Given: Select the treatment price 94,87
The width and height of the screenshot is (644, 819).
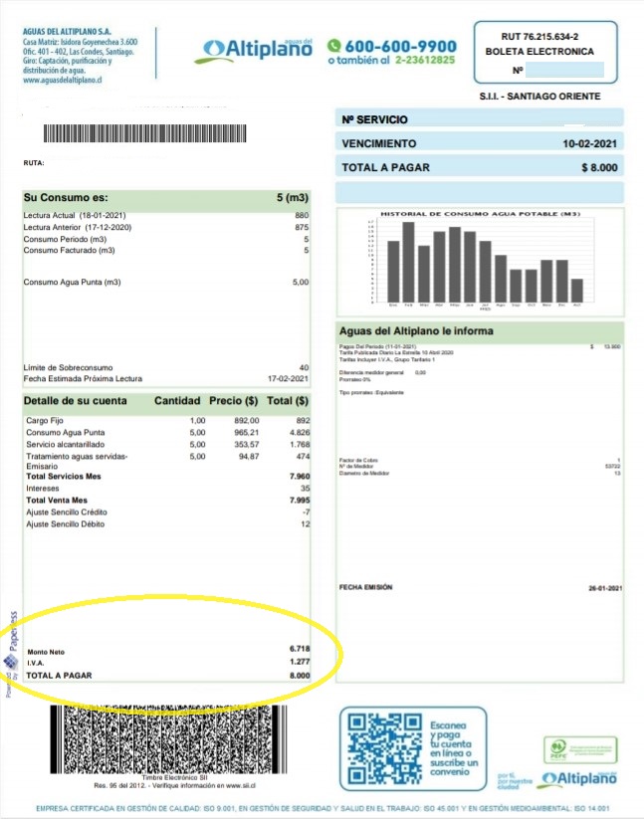Looking at the screenshot, I should (x=249, y=457).
